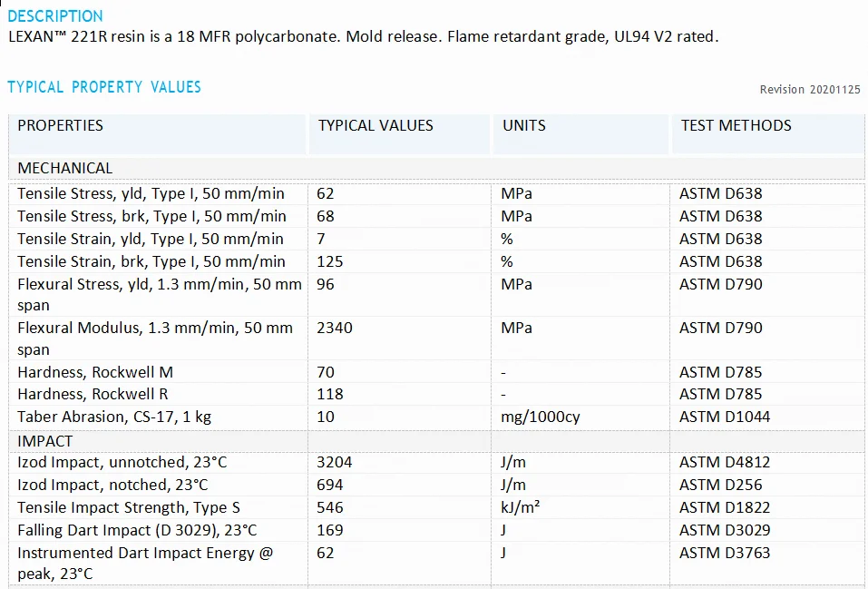Click the Tensile Strain, brk value 125
868x589 pixels.
(330, 261)
